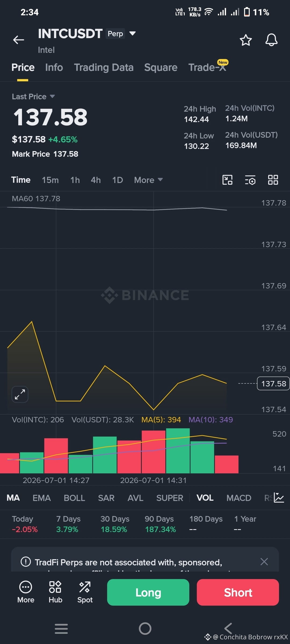The width and height of the screenshot is (290, 644).
Task: Tap the MA(5): 394 volume label
Action: click(161, 420)
